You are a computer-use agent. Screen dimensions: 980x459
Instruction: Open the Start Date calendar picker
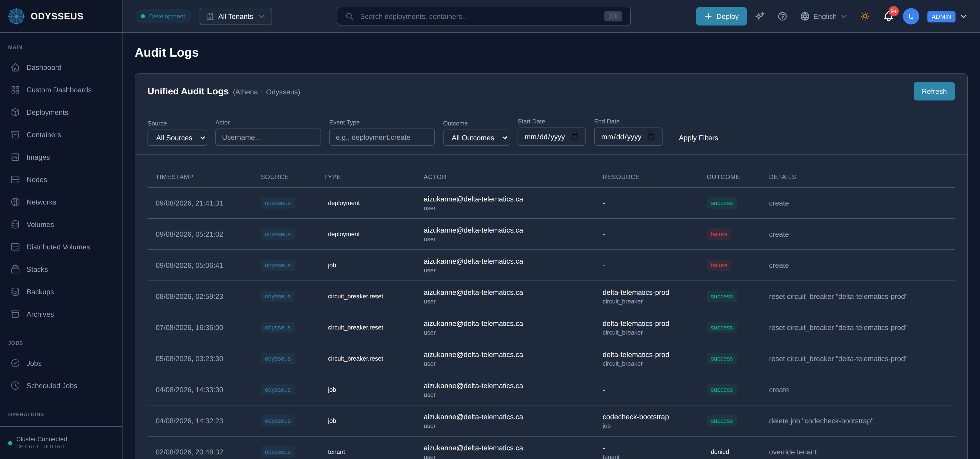[574, 137]
